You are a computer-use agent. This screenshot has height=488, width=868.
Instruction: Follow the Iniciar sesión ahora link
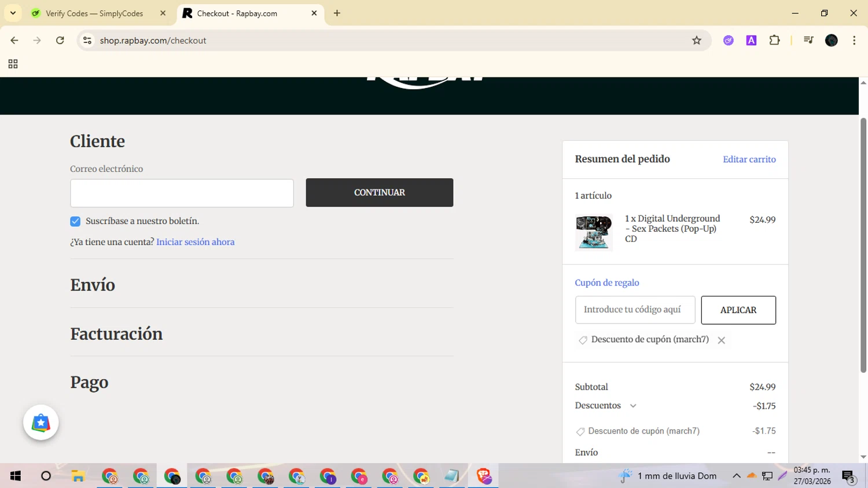196,242
